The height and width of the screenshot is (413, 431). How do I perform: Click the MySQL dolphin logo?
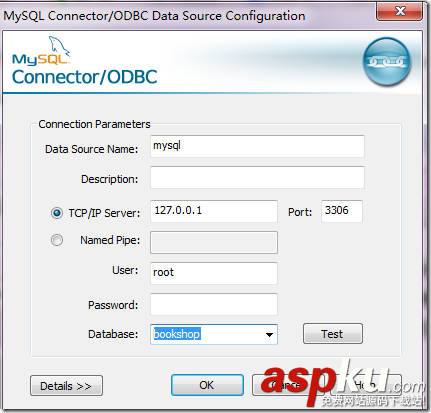[x=42, y=50]
